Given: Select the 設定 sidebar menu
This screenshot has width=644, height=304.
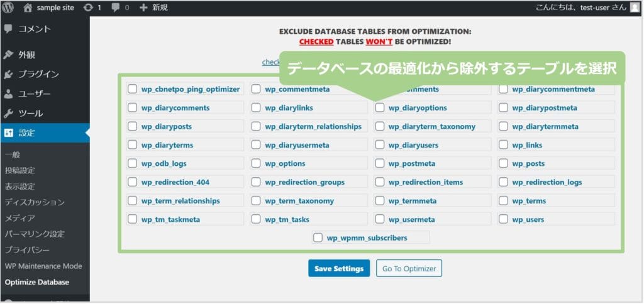Looking at the screenshot, I should click(45, 133).
